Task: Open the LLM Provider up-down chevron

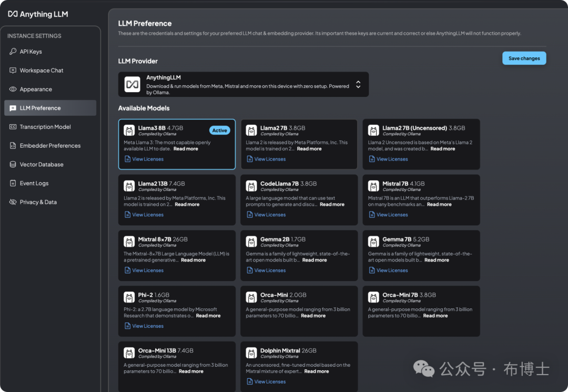Action: [358, 84]
